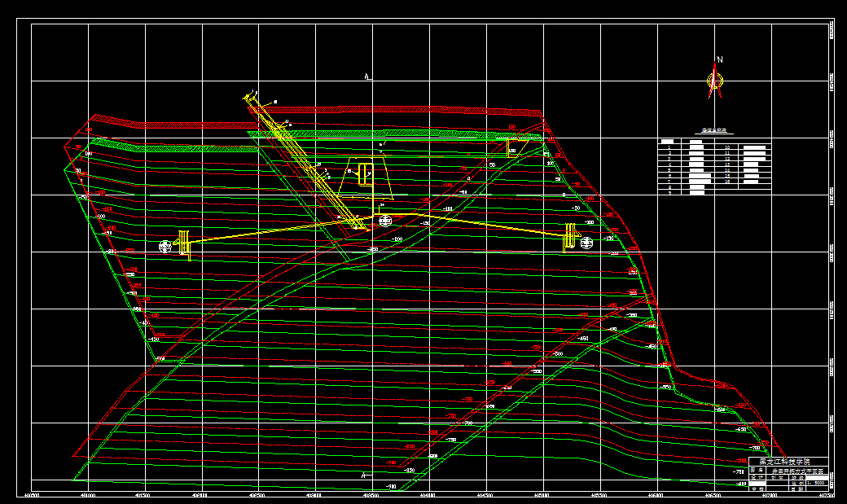This screenshot has width=847, height=504.
Task: Select the legend table title above the table
Action: coord(714,130)
